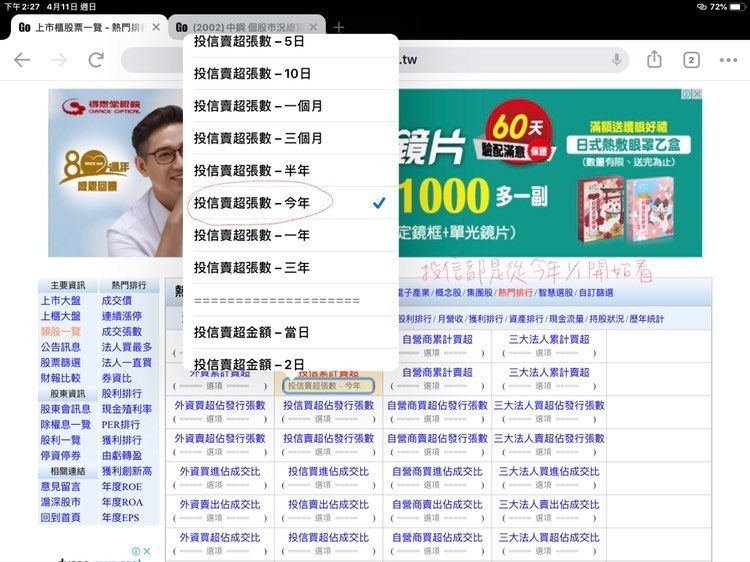Close the bottom-left ad with X icon
This screenshot has width=750, height=562.
pos(147,551)
